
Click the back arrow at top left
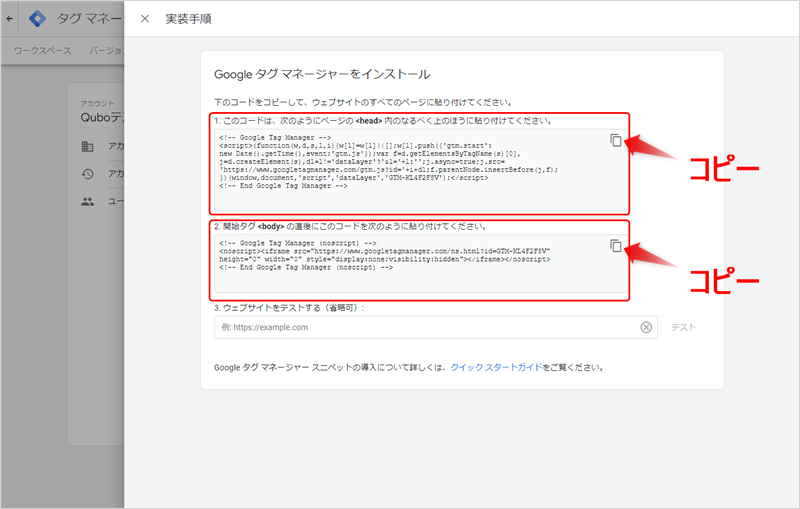coord(10,19)
